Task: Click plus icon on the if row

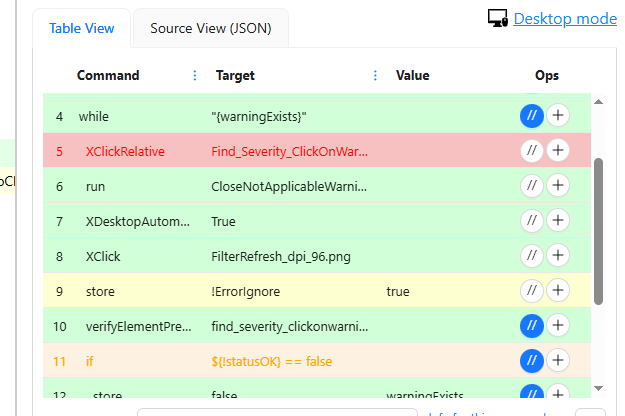Action: (558, 361)
